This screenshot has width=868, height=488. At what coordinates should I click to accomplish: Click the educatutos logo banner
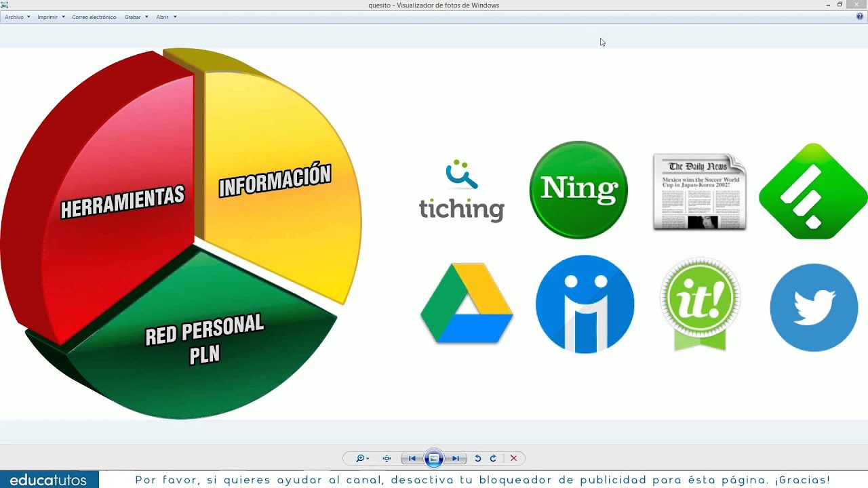[x=50, y=480]
